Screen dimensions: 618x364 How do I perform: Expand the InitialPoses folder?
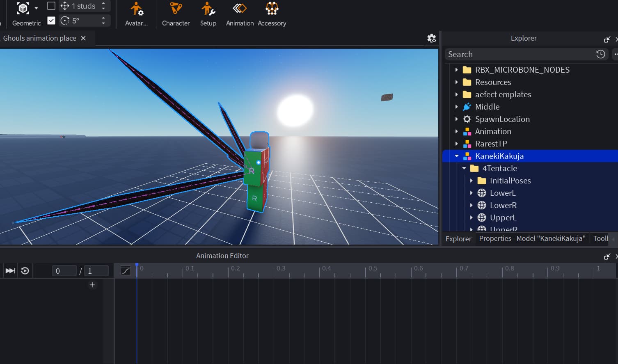472,181
